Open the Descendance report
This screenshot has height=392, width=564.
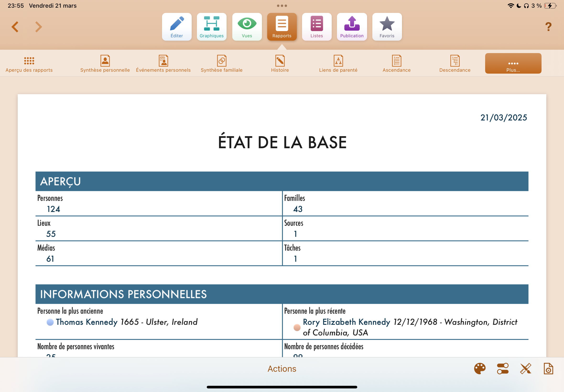455,64
